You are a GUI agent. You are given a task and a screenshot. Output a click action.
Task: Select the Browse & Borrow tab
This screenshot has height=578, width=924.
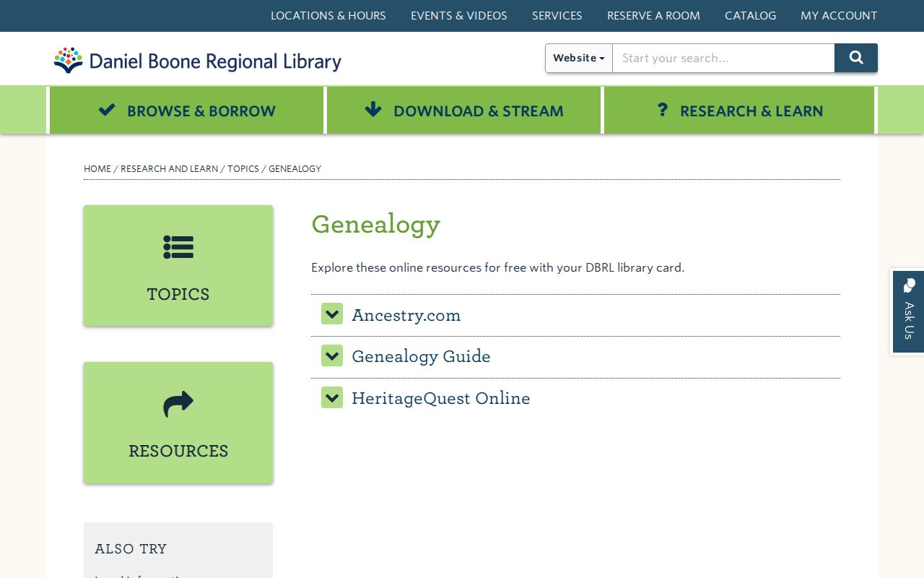point(187,111)
